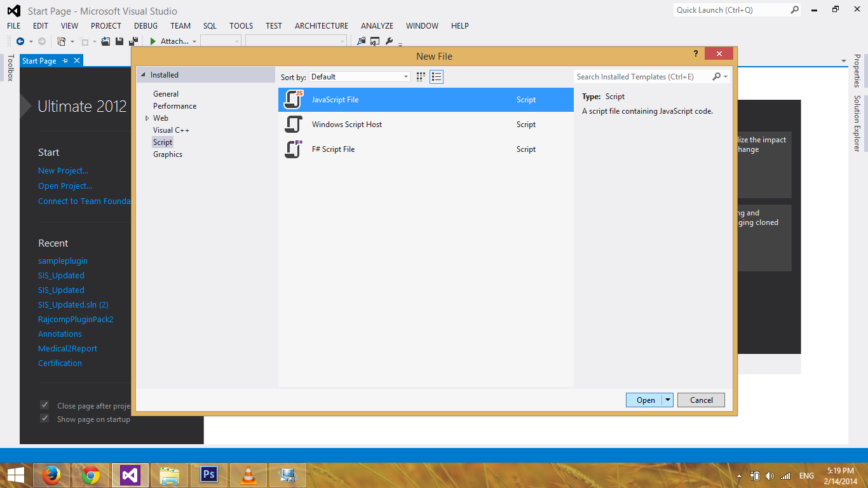Toggle 'Show page on startup' checkbox
This screenshot has height=488, width=868.
(x=44, y=419)
